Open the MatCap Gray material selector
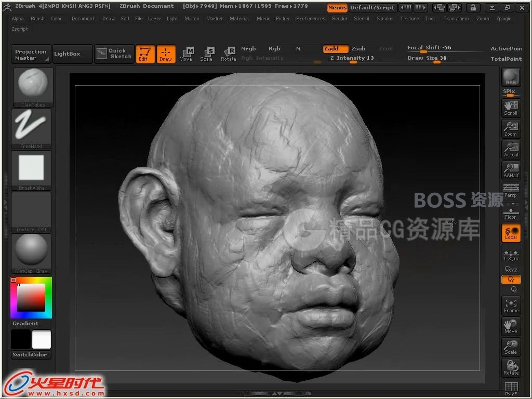The image size is (532, 399). [x=31, y=254]
